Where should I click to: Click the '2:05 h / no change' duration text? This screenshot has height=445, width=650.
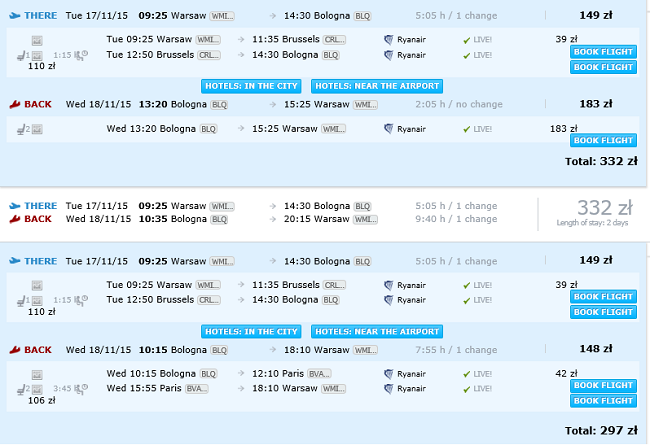(459, 105)
